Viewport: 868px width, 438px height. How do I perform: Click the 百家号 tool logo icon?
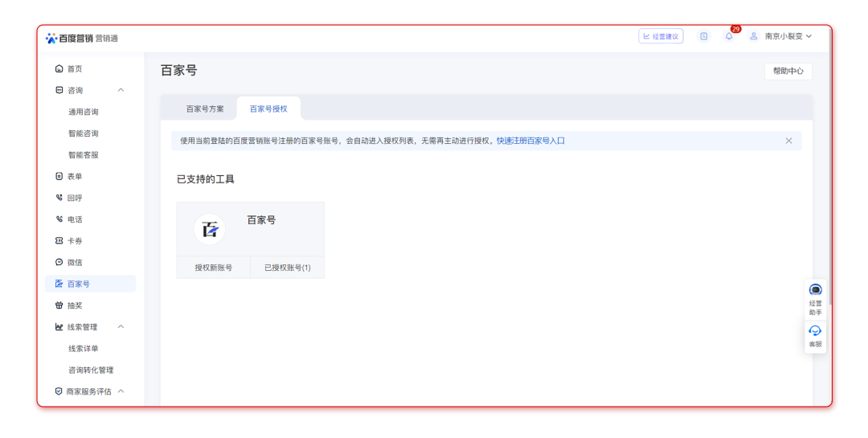coord(210,230)
